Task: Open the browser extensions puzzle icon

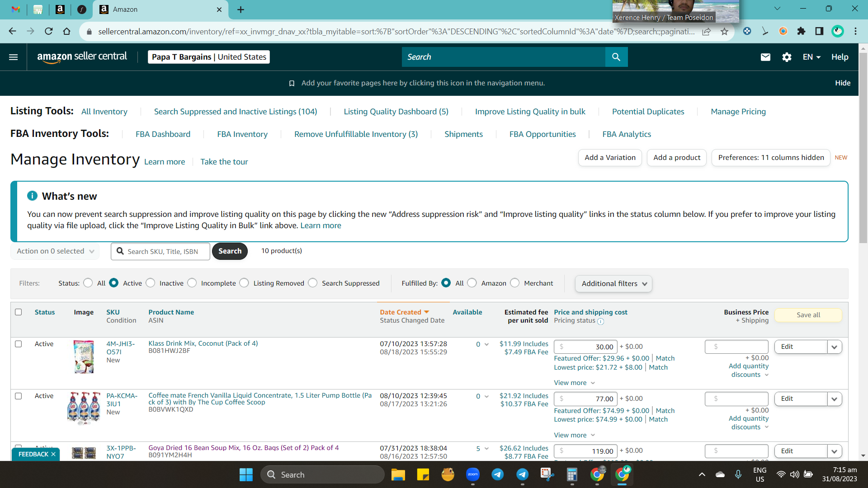Action: [801, 31]
